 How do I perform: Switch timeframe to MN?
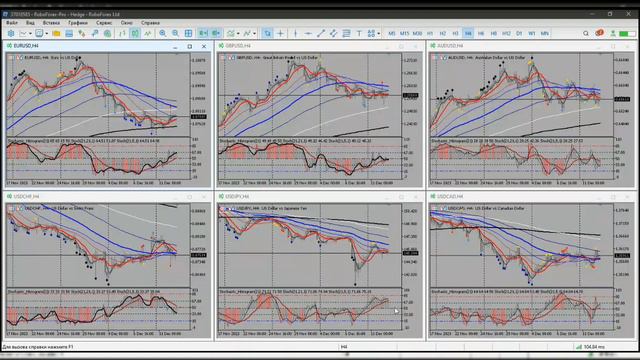click(544, 33)
